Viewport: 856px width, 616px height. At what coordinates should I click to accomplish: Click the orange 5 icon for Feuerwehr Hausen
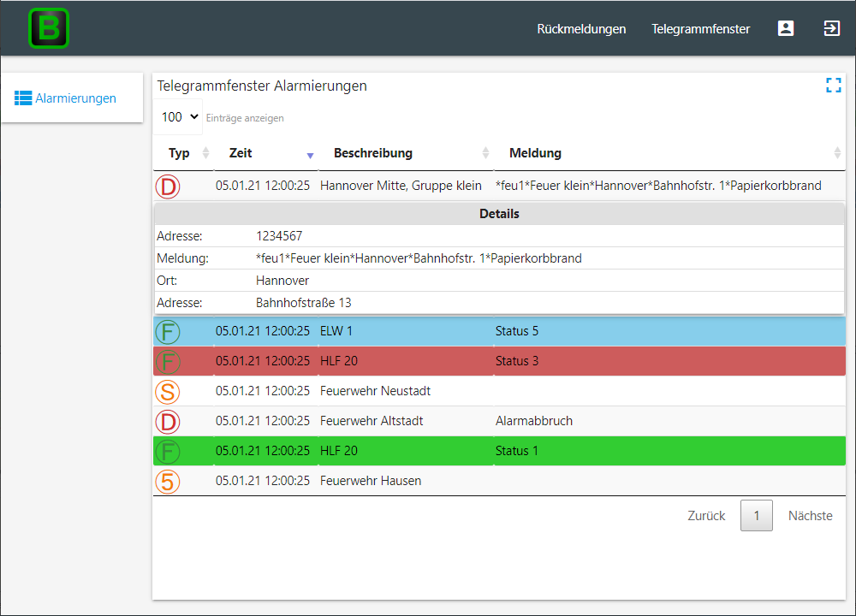point(167,482)
